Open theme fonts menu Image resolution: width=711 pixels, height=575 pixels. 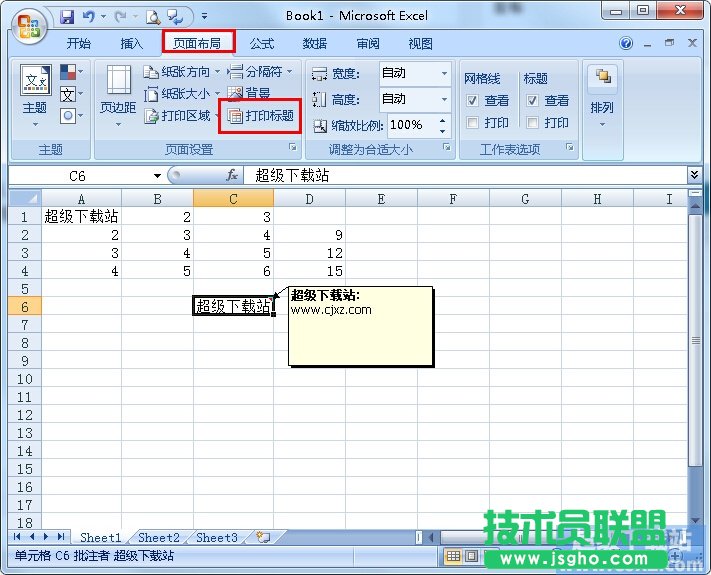pyautogui.click(x=72, y=94)
